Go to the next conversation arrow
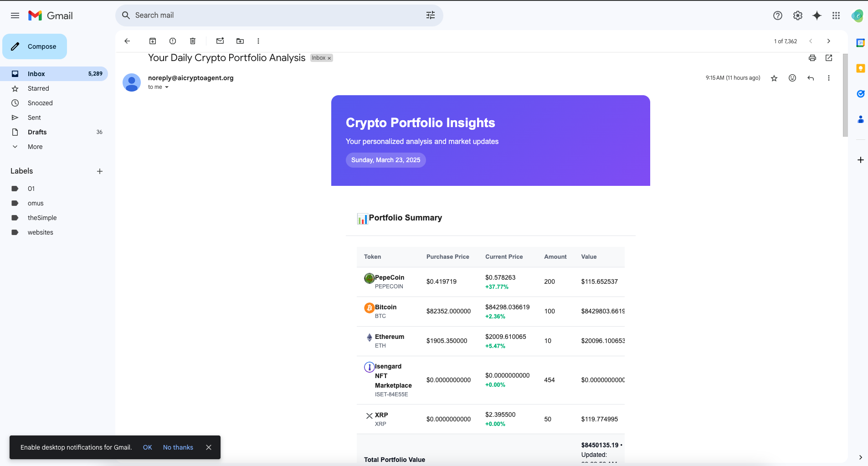Viewport: 868px width, 466px height. (x=829, y=41)
